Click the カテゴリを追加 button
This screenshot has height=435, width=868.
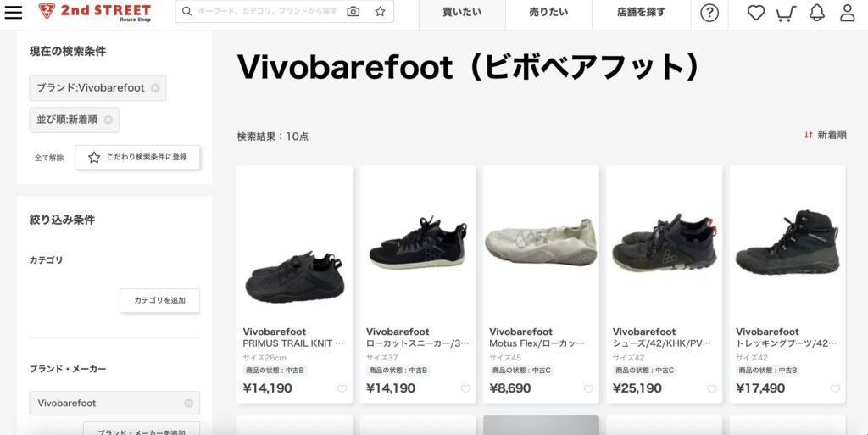160,300
